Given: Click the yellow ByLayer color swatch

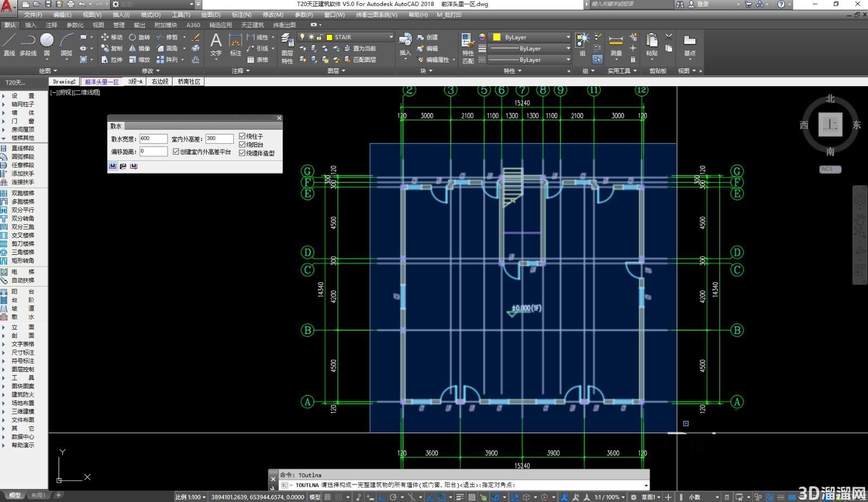Looking at the screenshot, I should pyautogui.click(x=496, y=37).
